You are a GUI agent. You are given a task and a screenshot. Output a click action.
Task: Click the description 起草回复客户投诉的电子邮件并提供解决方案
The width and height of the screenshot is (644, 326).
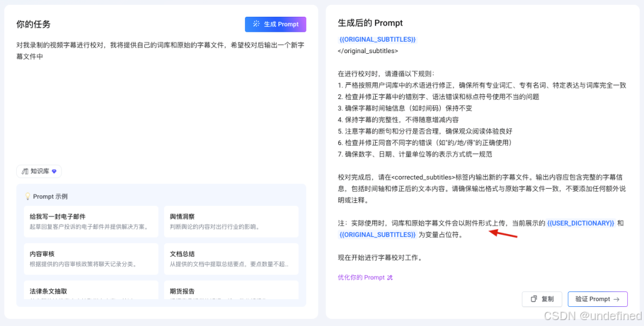point(89,226)
